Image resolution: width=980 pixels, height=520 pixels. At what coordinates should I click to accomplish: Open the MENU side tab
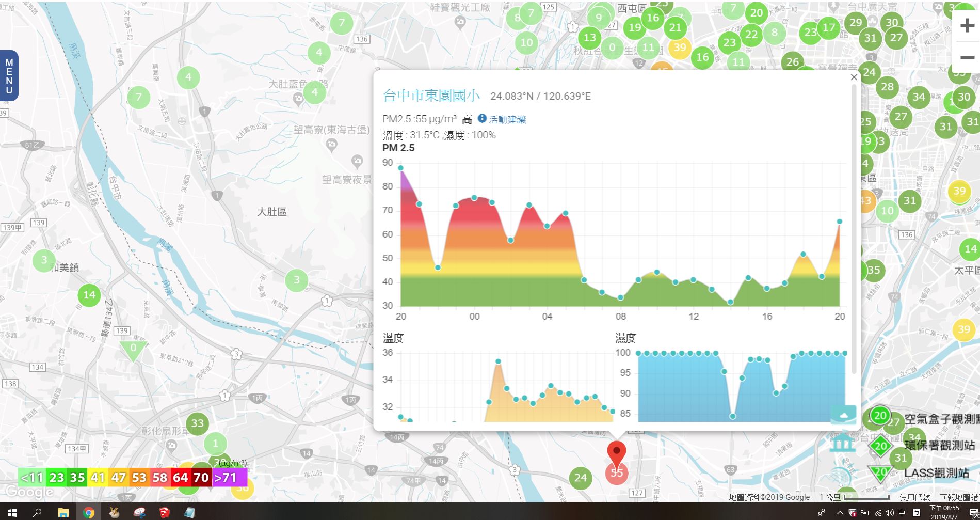click(x=9, y=76)
